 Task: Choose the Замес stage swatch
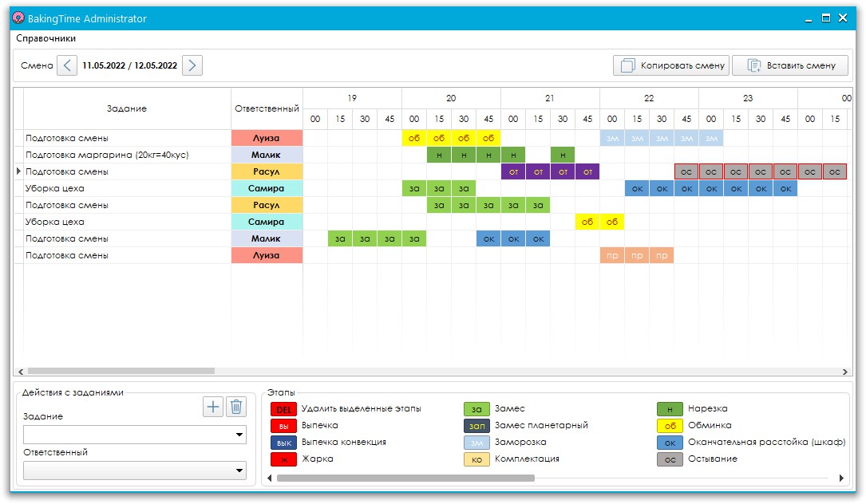point(476,409)
